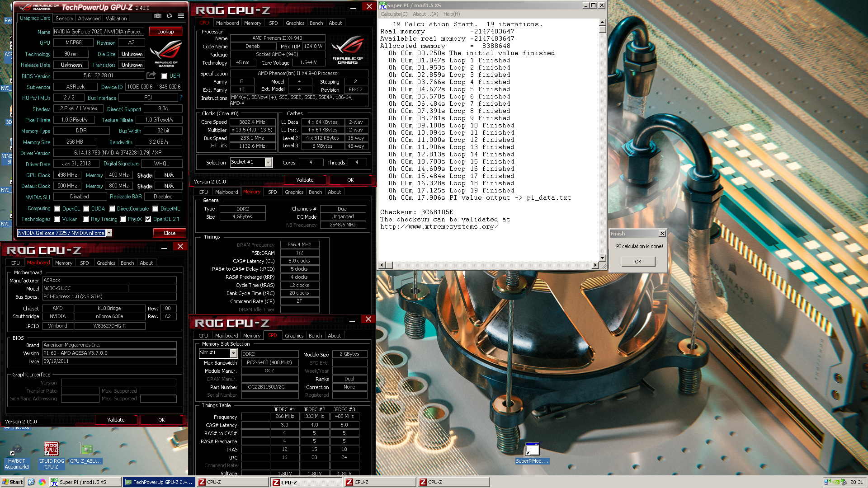This screenshot has height=488, width=868.
Task: Click the safely remove hardware tray icon
Action: [844, 482]
